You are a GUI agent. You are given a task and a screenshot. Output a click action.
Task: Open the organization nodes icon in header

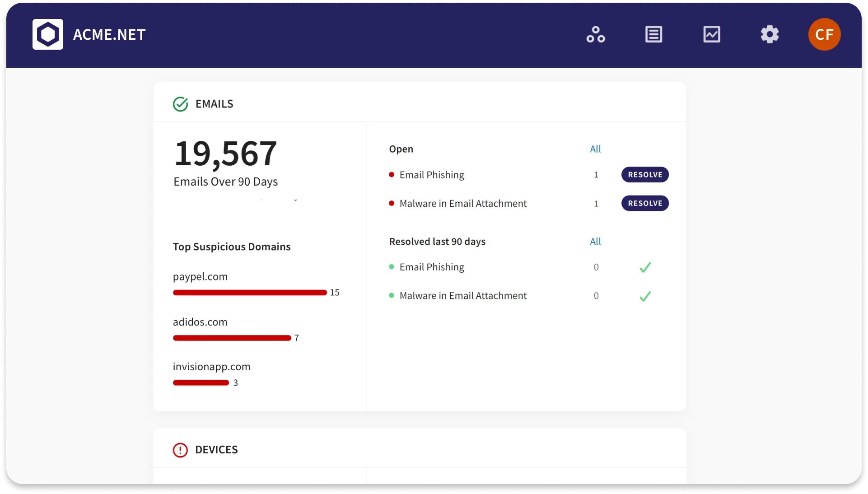596,34
